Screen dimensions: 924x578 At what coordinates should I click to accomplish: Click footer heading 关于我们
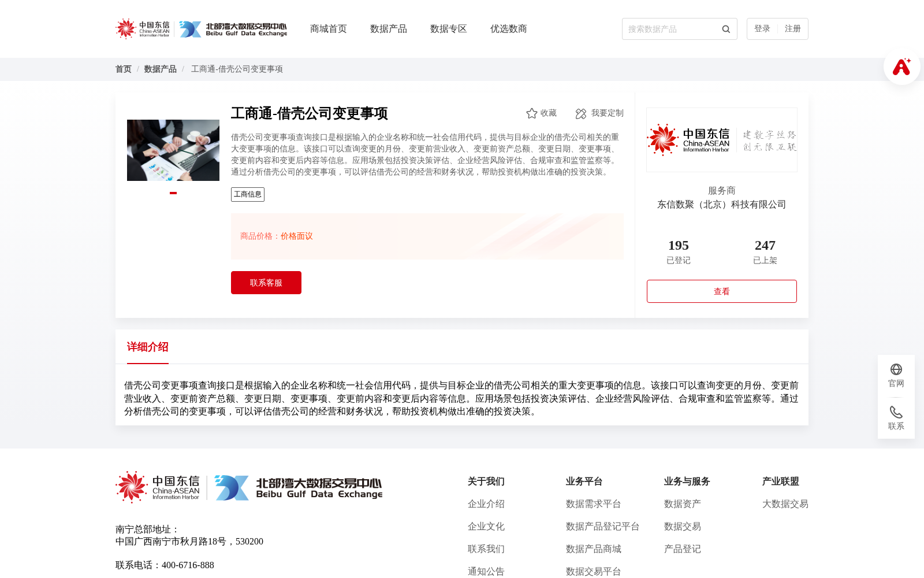point(486,481)
